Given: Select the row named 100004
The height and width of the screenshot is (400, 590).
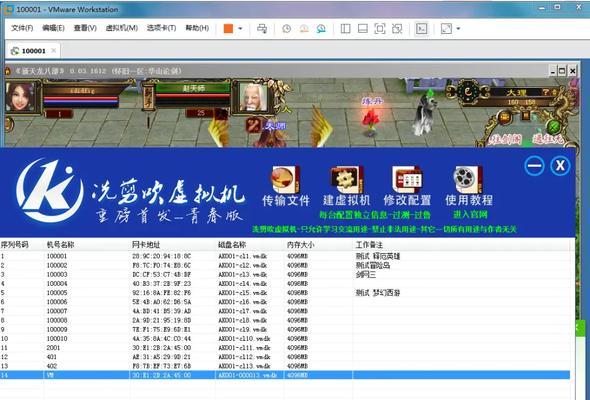Looking at the screenshot, I should (285, 284).
